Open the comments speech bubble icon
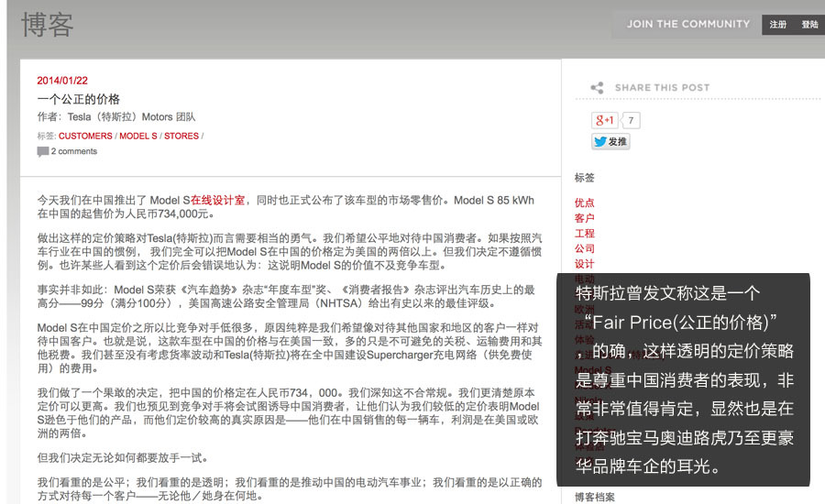Viewport: 825px width, 504px height. [x=42, y=151]
